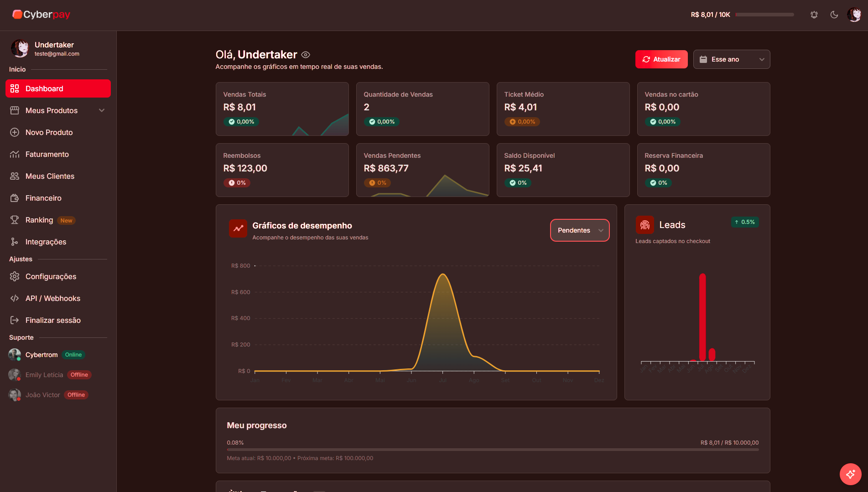Open the Ranking page
Viewport: 868px width, 492px height.
tap(39, 220)
